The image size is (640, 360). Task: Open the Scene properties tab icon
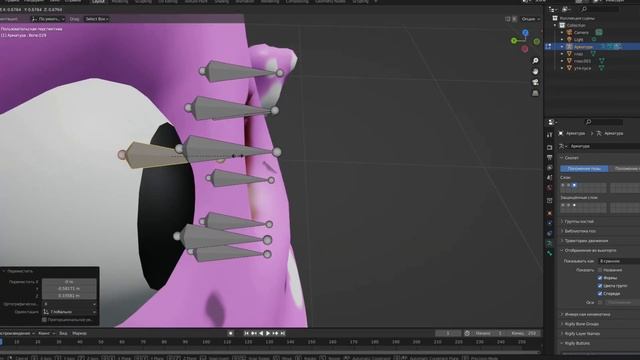tap(549, 178)
